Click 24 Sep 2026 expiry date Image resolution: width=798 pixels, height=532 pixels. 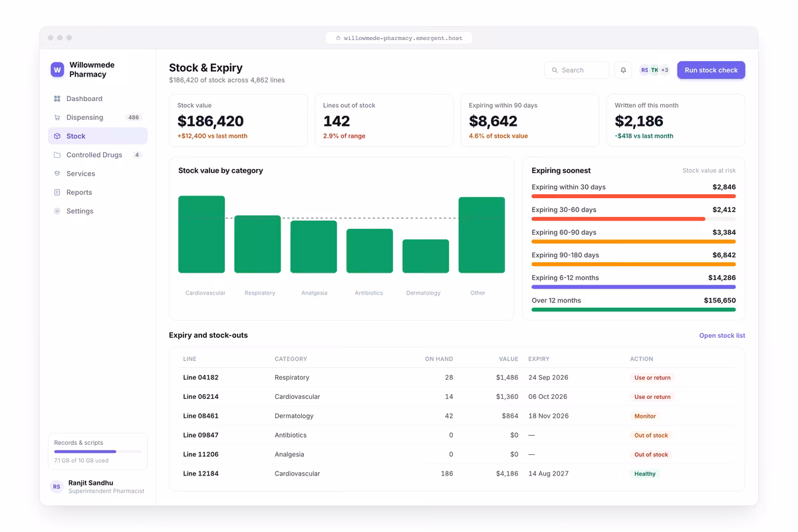pos(549,378)
